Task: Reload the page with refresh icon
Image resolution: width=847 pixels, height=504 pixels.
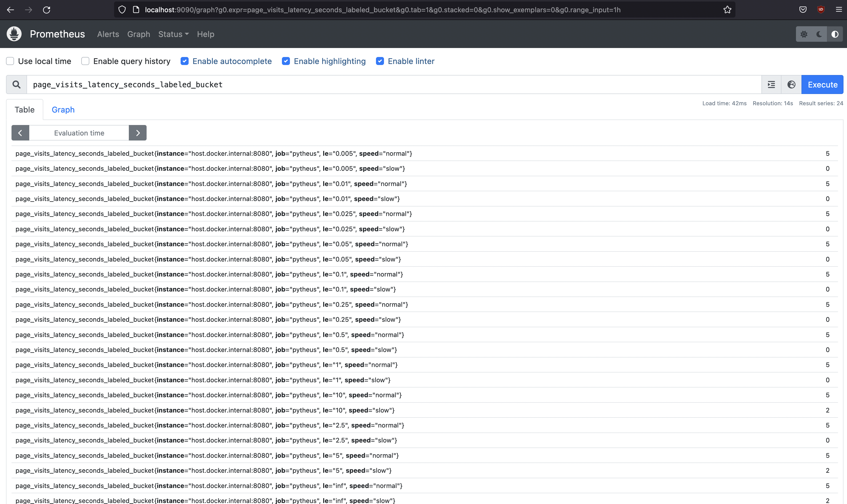Action: pyautogui.click(x=47, y=10)
